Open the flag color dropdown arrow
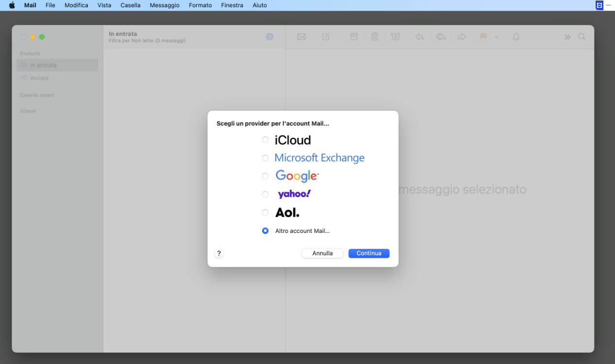The image size is (615, 364). 497,37
